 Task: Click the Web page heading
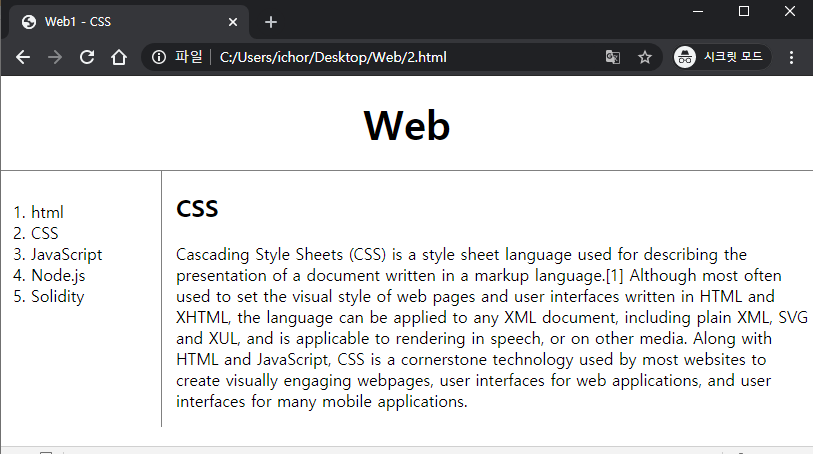tap(407, 125)
